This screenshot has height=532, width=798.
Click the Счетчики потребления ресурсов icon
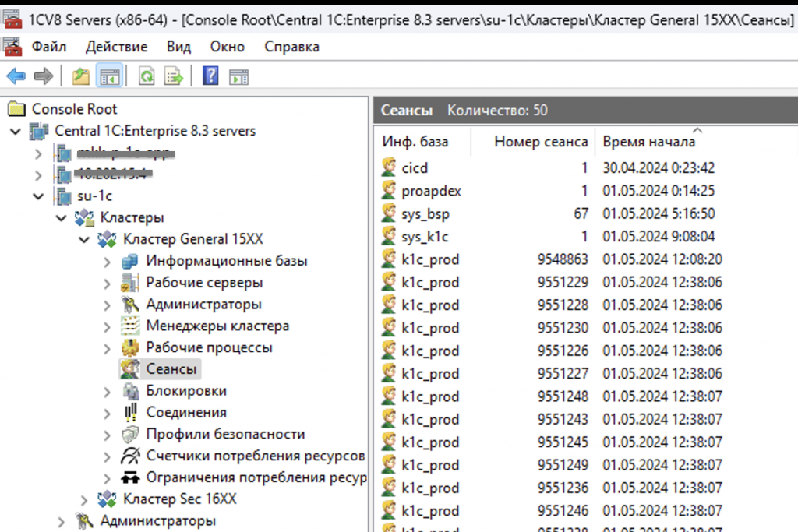[x=130, y=456]
